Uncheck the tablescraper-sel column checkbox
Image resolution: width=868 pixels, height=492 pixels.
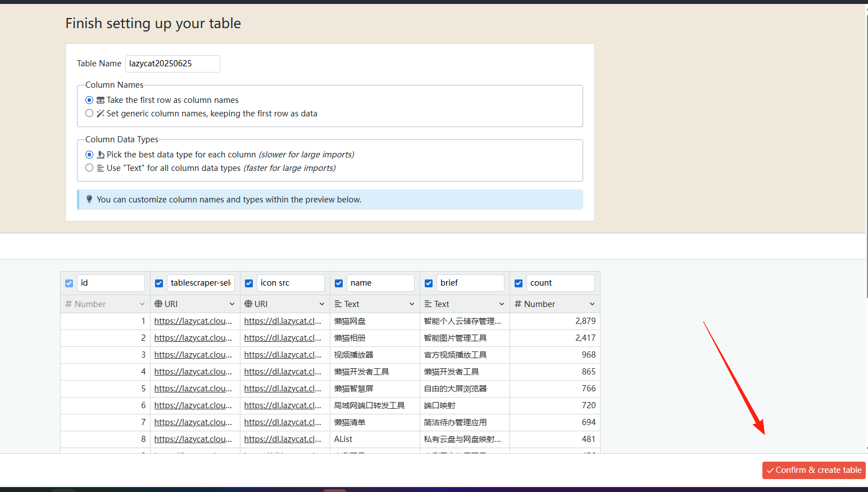click(x=159, y=283)
